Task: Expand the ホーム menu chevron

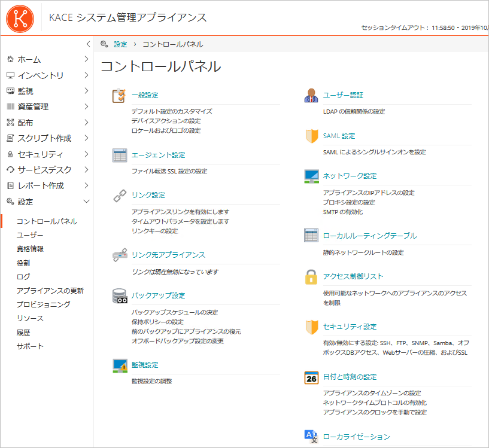Action: pos(86,59)
